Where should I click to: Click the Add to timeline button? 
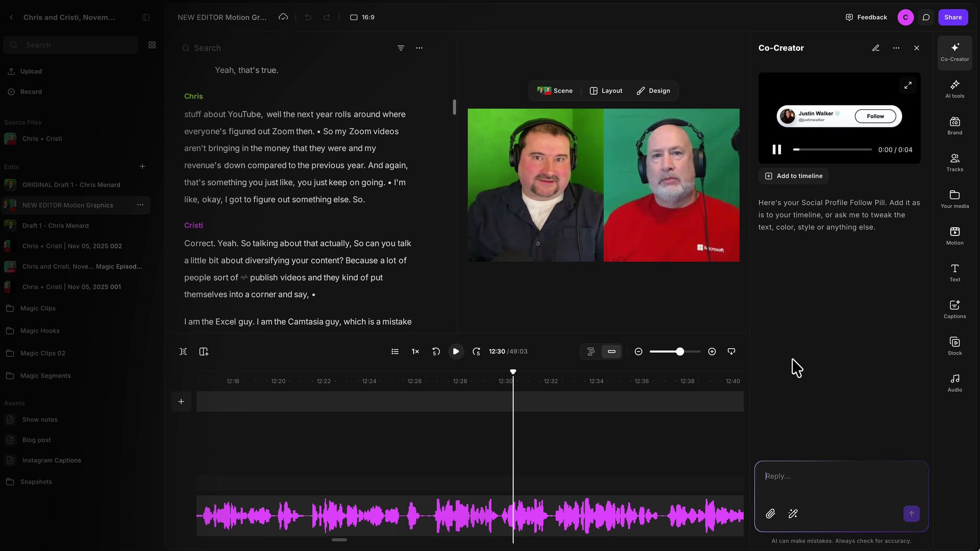click(794, 176)
